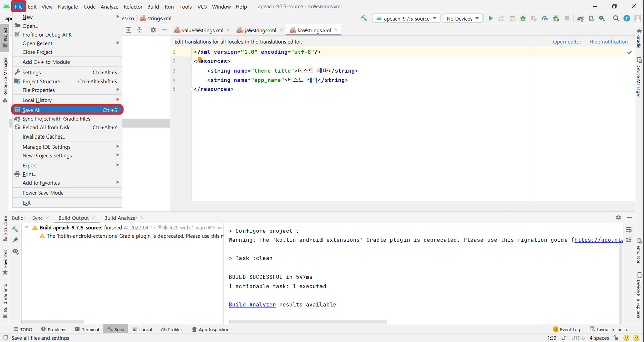644x342 pixels.
Task: Expand the Manage IDE Settings submenu
Action: [x=67, y=147]
